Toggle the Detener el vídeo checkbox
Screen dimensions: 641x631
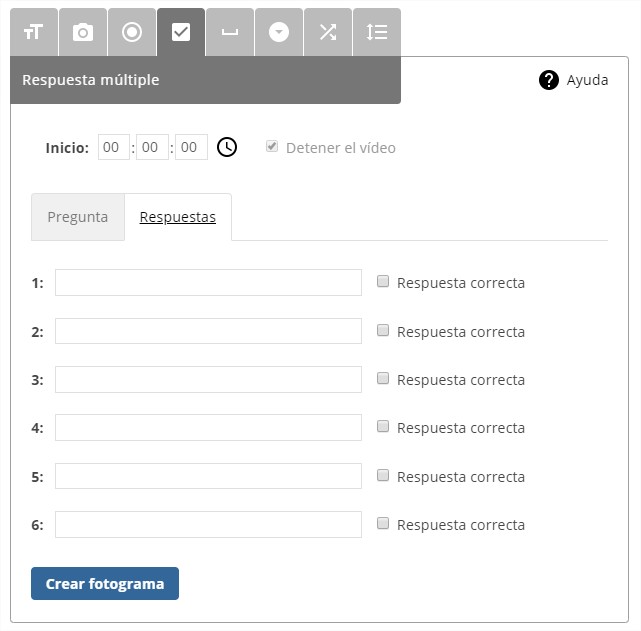(x=272, y=146)
